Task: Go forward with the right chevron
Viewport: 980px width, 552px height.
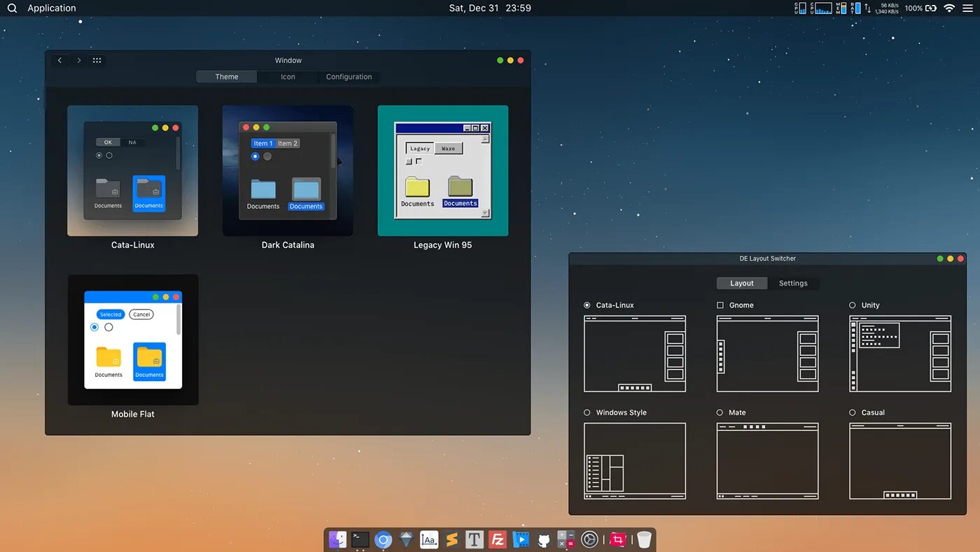Action: [x=78, y=60]
